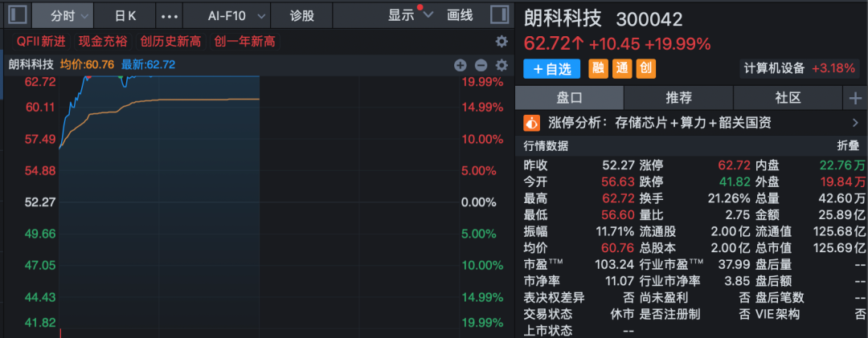Click the 最低 value 56.60
This screenshot has height=338, width=868.
618,214
